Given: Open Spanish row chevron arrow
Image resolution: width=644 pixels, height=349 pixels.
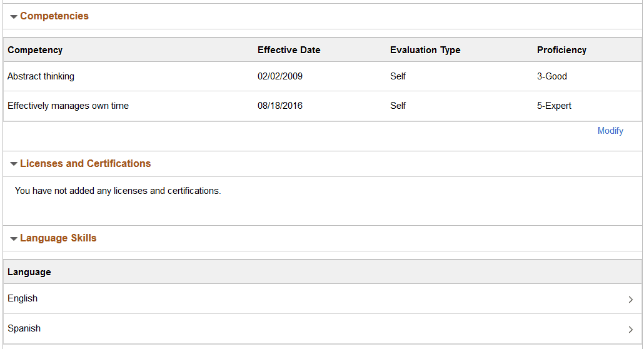Looking at the screenshot, I should pos(630,330).
